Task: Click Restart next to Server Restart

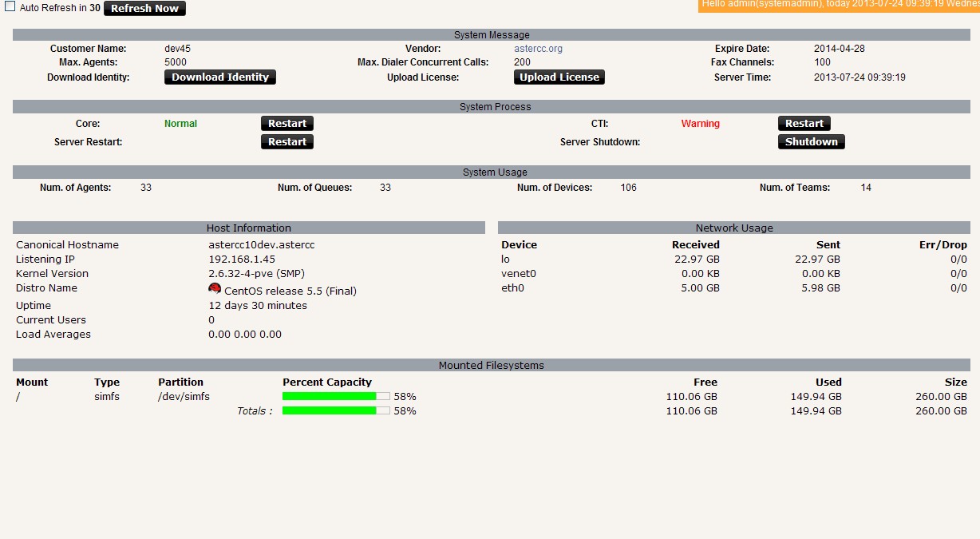Action: (x=287, y=142)
